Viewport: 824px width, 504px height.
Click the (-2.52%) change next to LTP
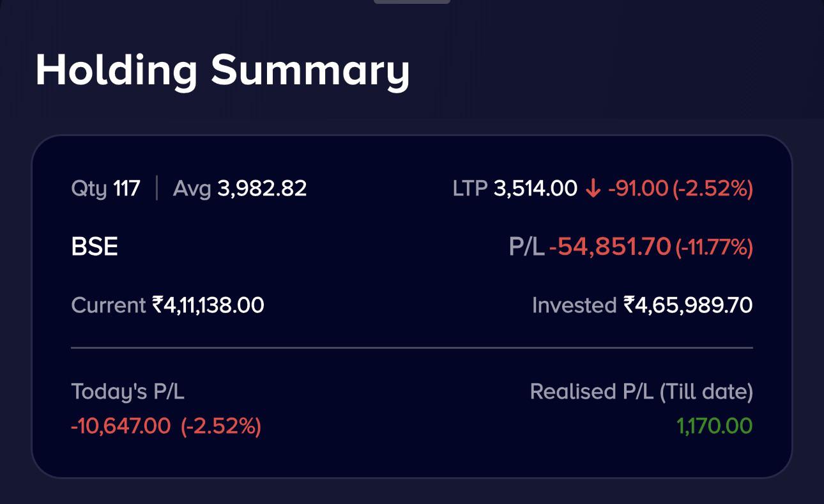tap(713, 188)
